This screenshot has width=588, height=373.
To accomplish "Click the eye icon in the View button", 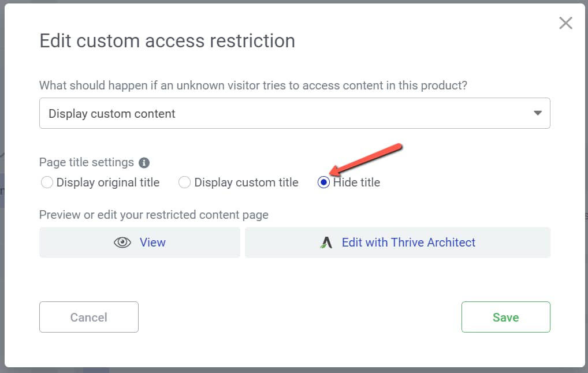I will tap(122, 243).
